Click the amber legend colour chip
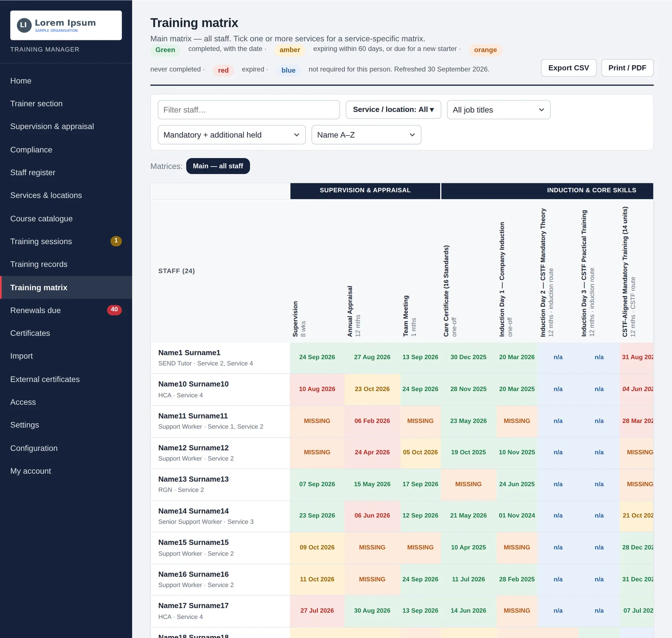 click(x=290, y=50)
